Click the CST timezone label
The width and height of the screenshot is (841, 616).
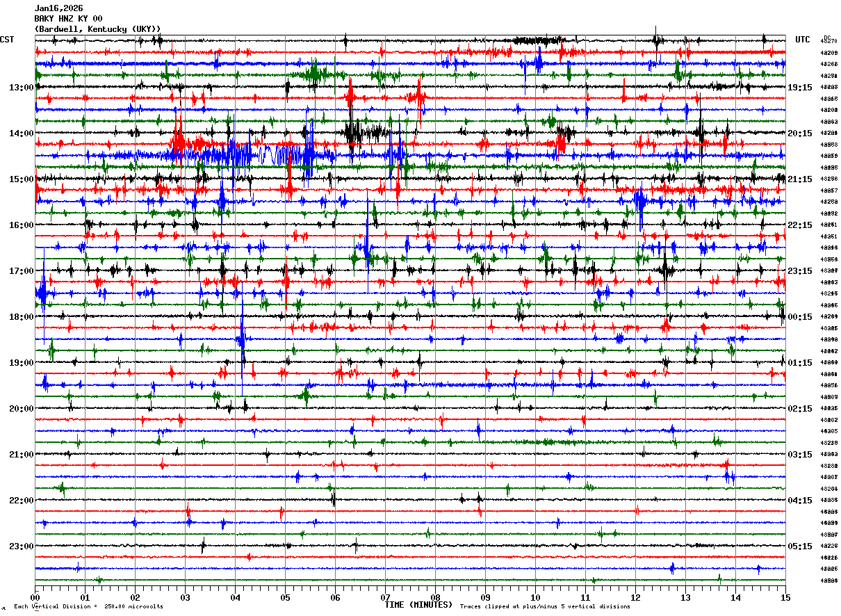coord(7,40)
